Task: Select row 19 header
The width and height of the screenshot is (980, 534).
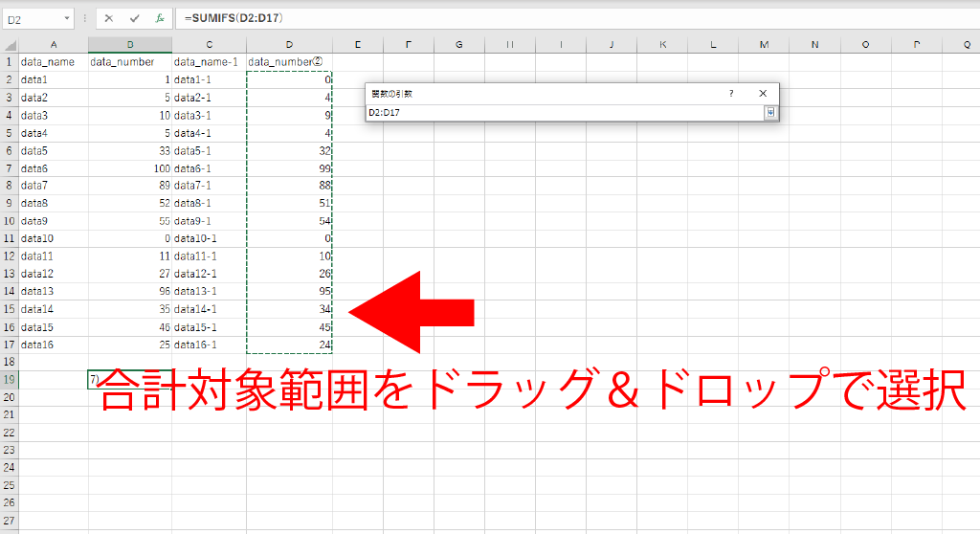Action: [9, 380]
